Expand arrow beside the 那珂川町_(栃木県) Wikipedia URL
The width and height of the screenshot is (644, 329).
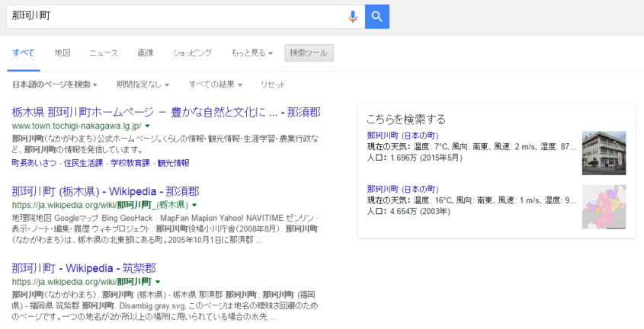(194, 205)
